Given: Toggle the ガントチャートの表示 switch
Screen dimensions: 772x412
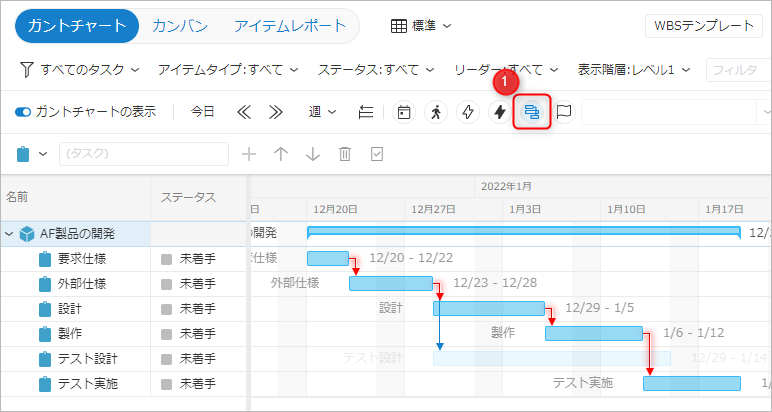Looking at the screenshot, I should pos(23,112).
